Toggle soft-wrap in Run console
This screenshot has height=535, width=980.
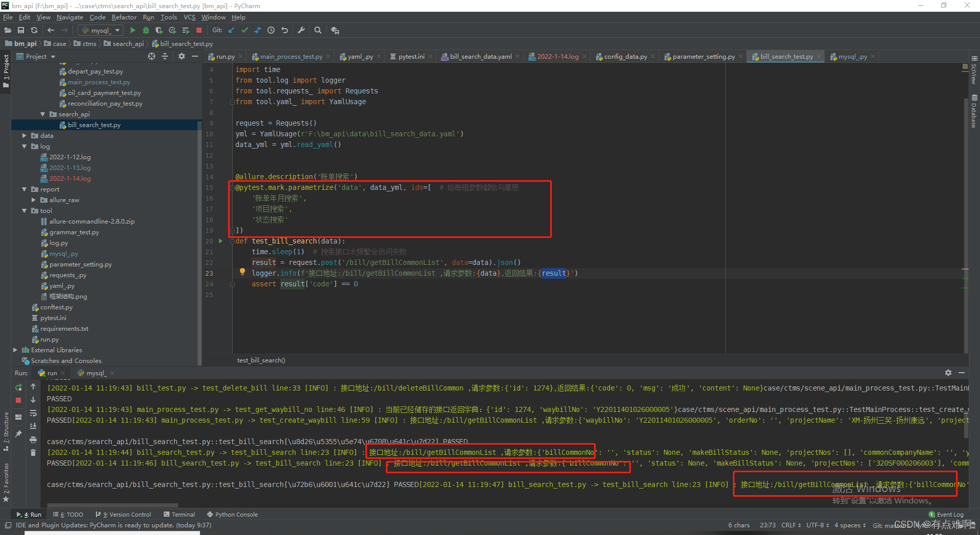click(33, 413)
